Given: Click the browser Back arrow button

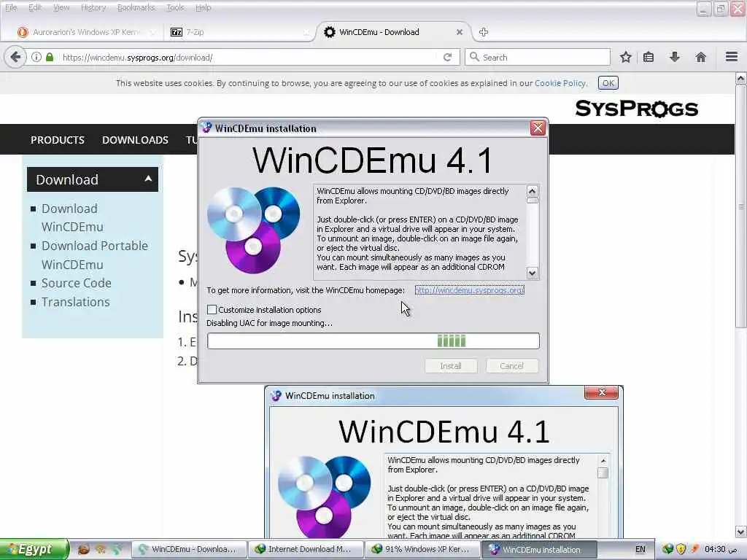Looking at the screenshot, I should 15,57.
